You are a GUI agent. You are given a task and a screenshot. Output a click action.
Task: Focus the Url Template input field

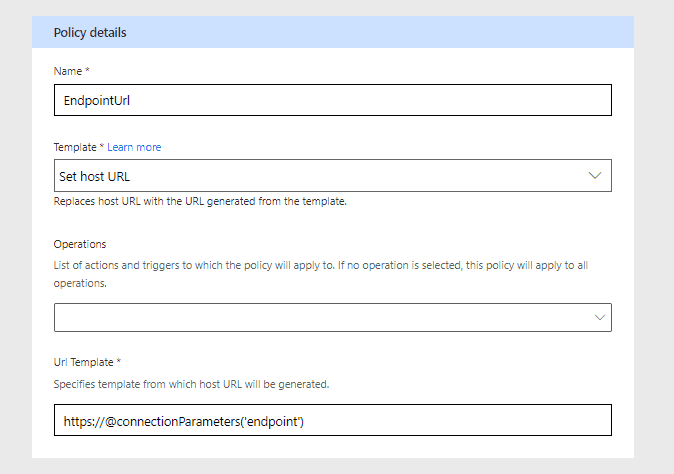point(333,420)
